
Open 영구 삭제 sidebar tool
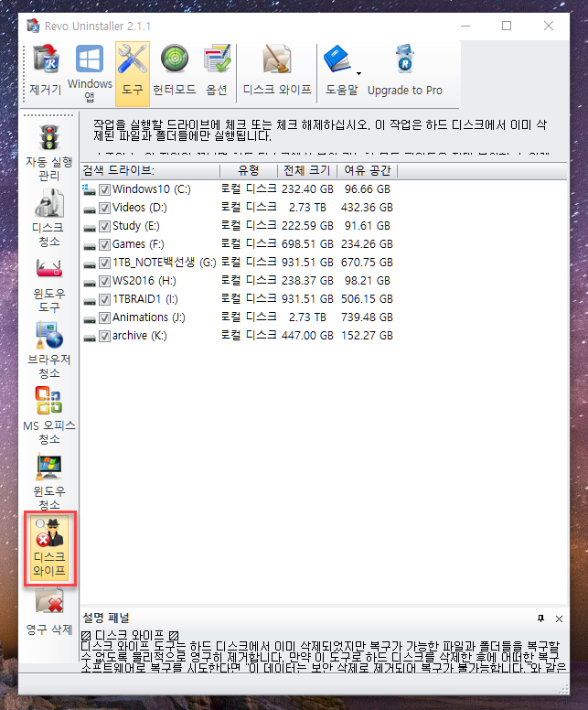coord(48,612)
